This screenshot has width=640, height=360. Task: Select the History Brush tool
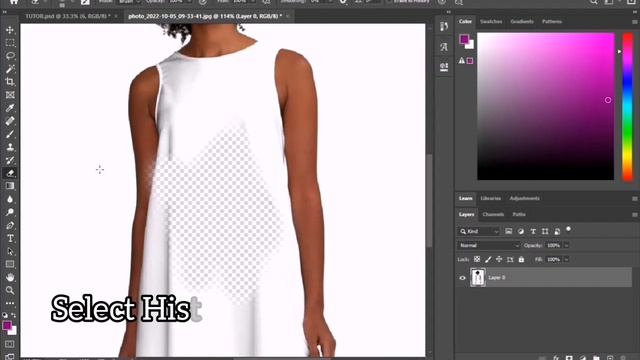point(10,160)
